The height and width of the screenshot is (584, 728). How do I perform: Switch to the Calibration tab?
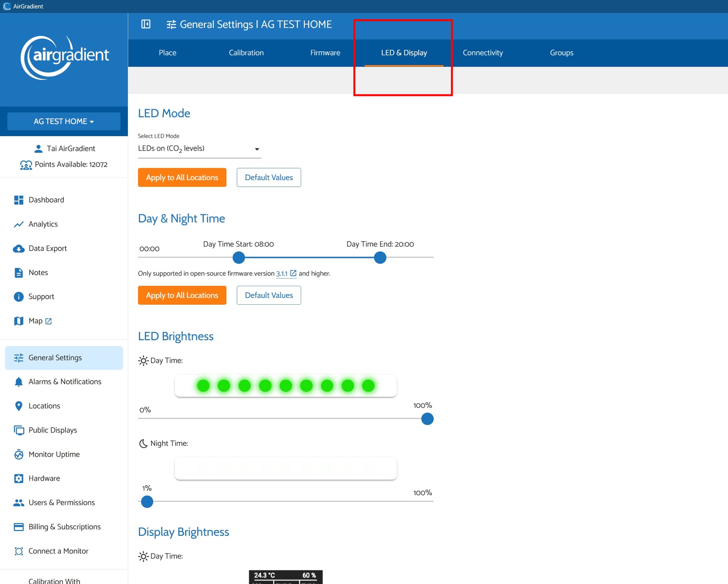pyautogui.click(x=246, y=53)
